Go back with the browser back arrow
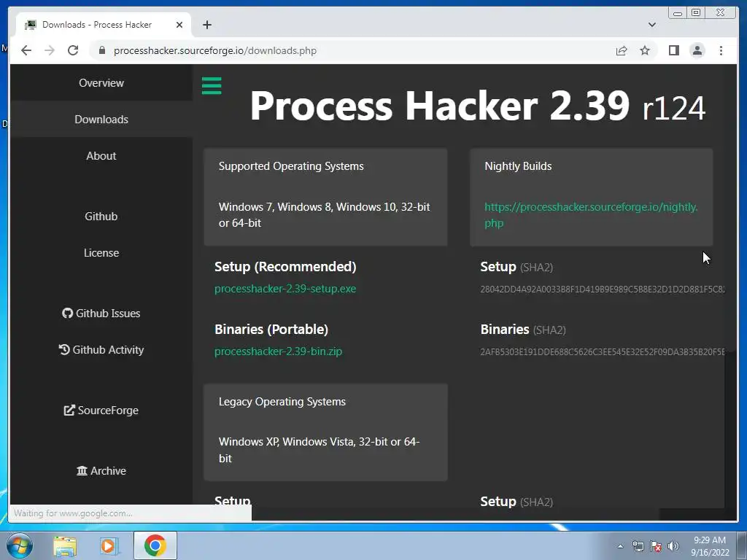This screenshot has width=747, height=560. pyautogui.click(x=26, y=50)
